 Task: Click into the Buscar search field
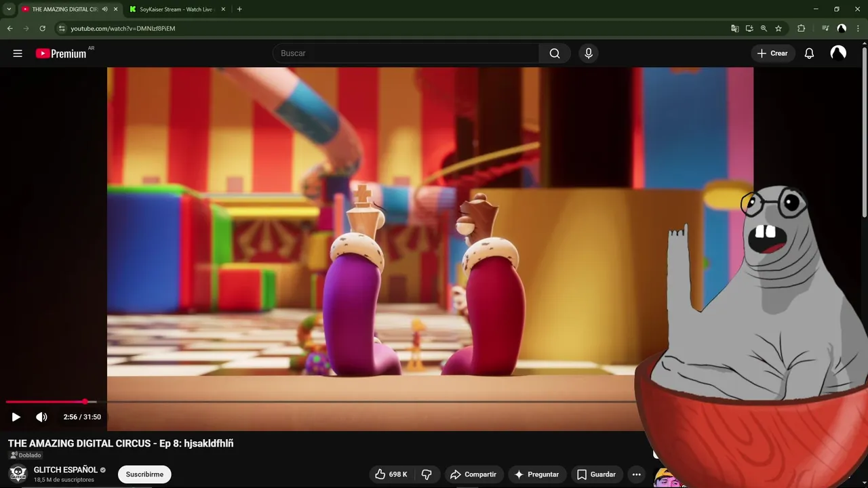click(406, 54)
